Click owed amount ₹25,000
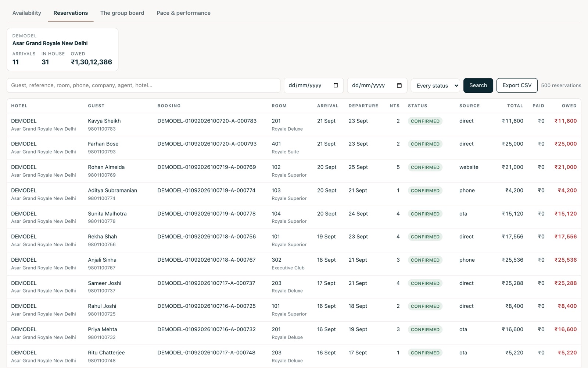This screenshot has height=368, width=588. [566, 144]
